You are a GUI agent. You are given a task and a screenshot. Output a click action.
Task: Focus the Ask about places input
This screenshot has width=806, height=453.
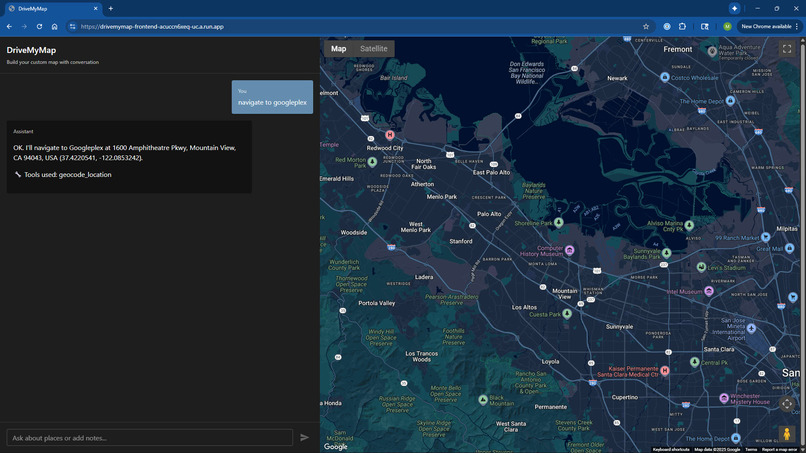point(150,438)
